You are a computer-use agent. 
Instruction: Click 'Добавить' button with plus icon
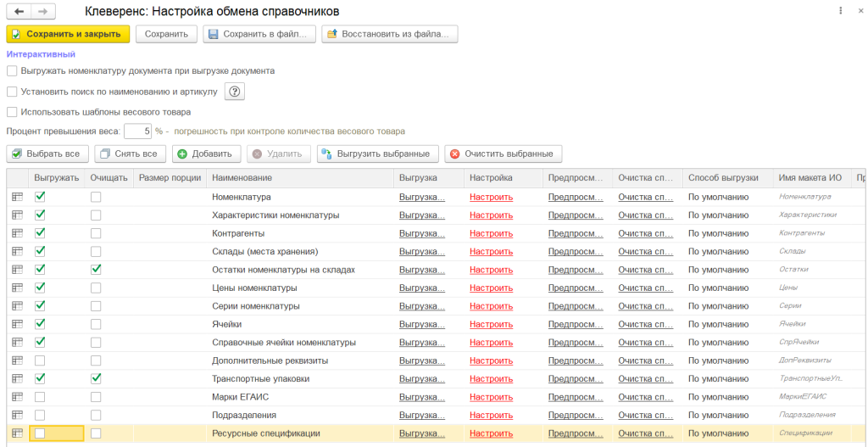(x=206, y=154)
